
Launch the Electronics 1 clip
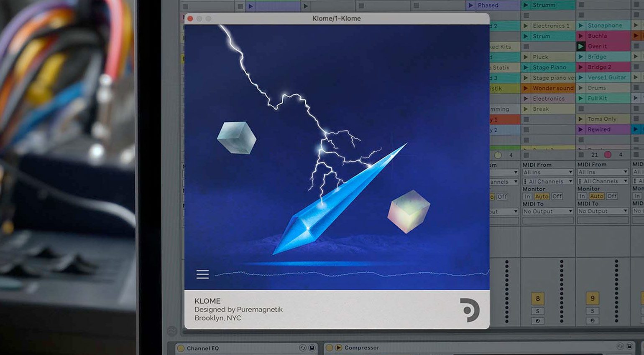526,26
